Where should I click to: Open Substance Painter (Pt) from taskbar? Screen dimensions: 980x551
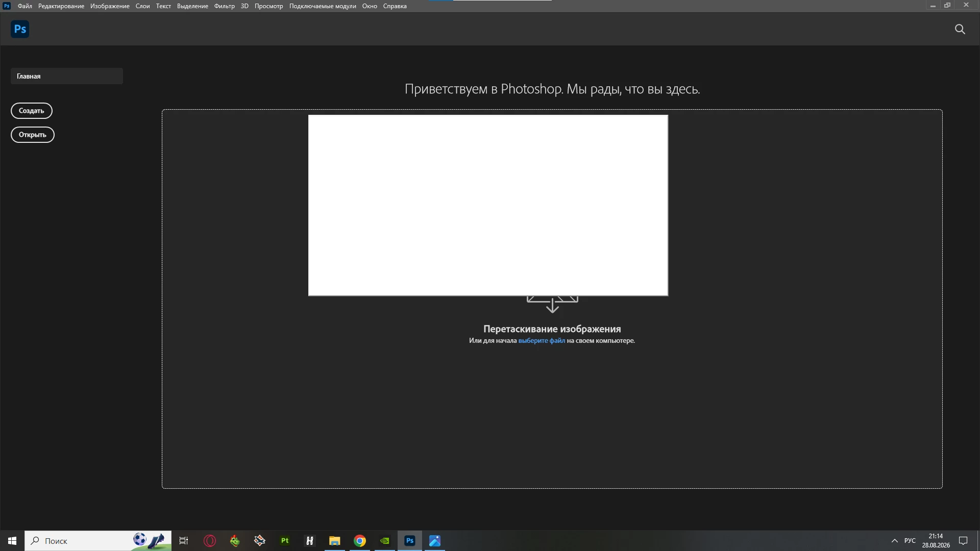click(285, 541)
